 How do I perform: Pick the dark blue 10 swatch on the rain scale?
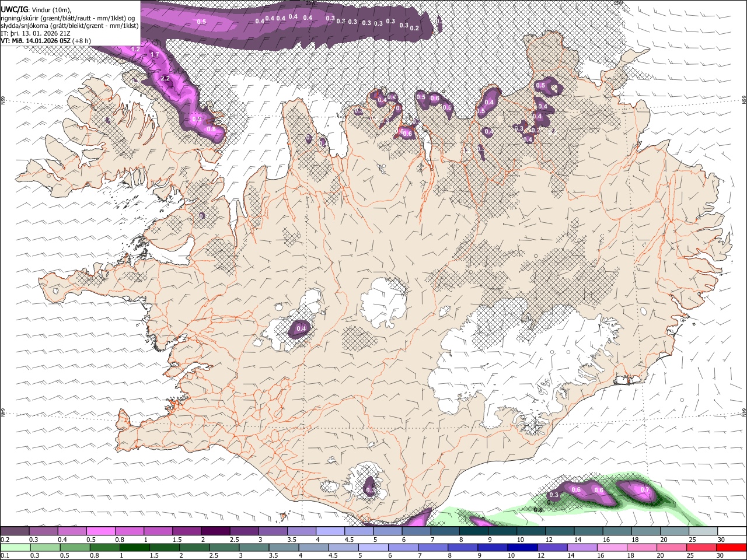pyautogui.click(x=522, y=548)
